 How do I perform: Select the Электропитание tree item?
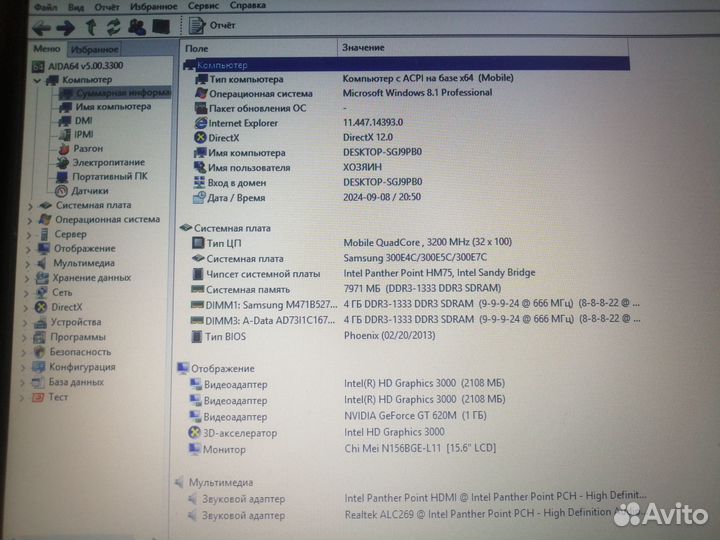101,162
